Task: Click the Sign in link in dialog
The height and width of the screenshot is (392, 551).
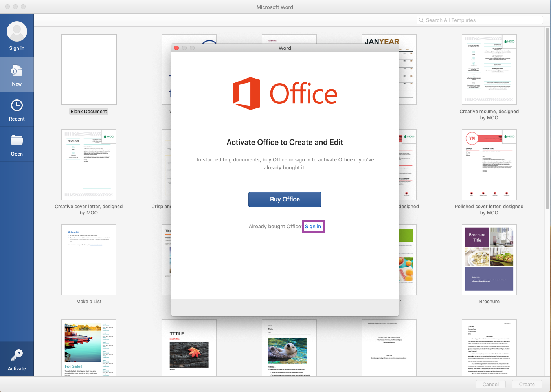Action: 313,226
